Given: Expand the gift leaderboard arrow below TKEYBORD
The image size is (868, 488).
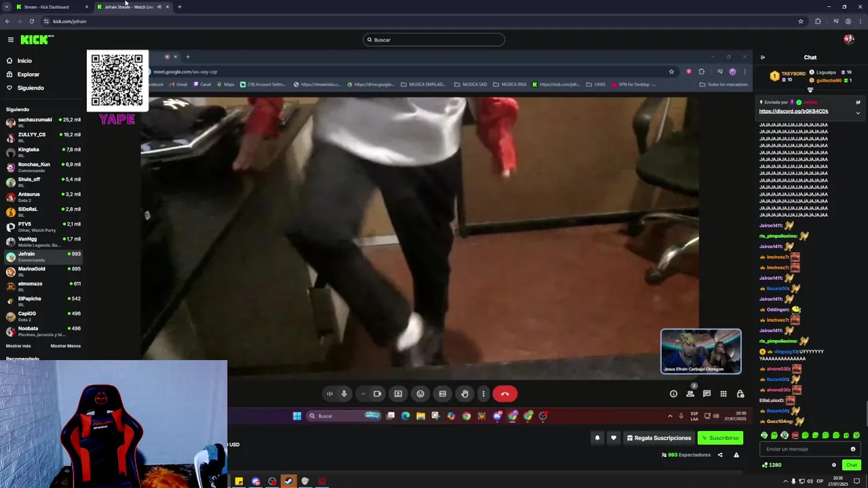Looking at the screenshot, I should (x=810, y=89).
